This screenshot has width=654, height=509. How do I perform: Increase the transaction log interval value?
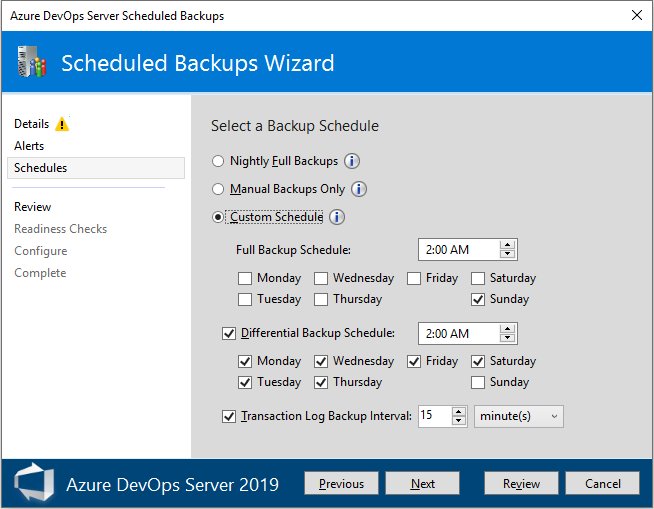click(459, 411)
